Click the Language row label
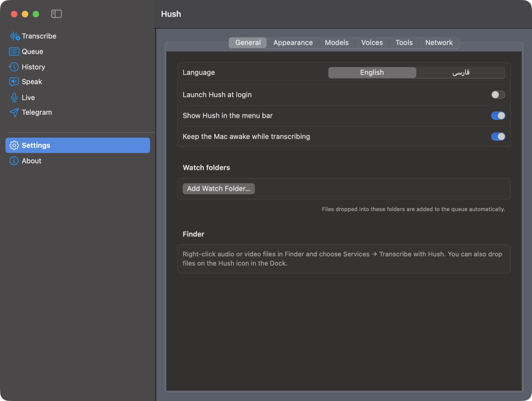The image size is (532, 401). point(199,72)
